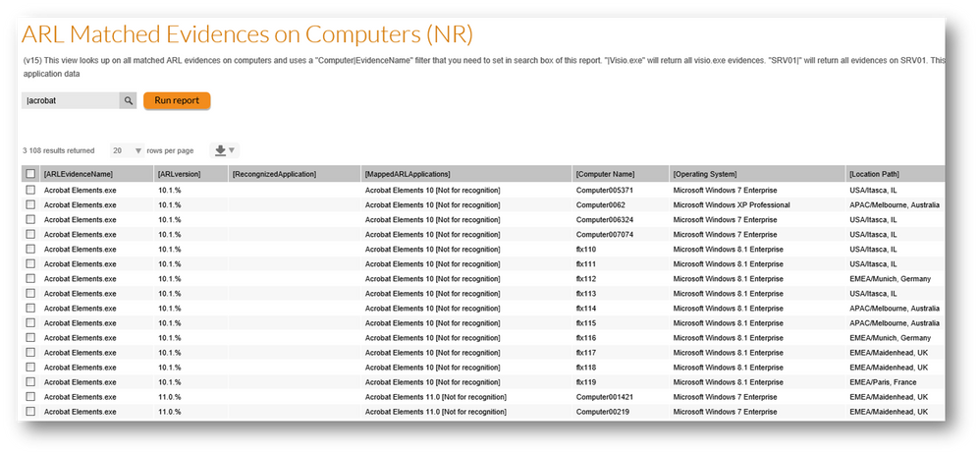Click EMEA/Munich, Germany location in flx112 row
Image resolution: width=980 pixels, height=456 pixels.
pyautogui.click(x=890, y=278)
